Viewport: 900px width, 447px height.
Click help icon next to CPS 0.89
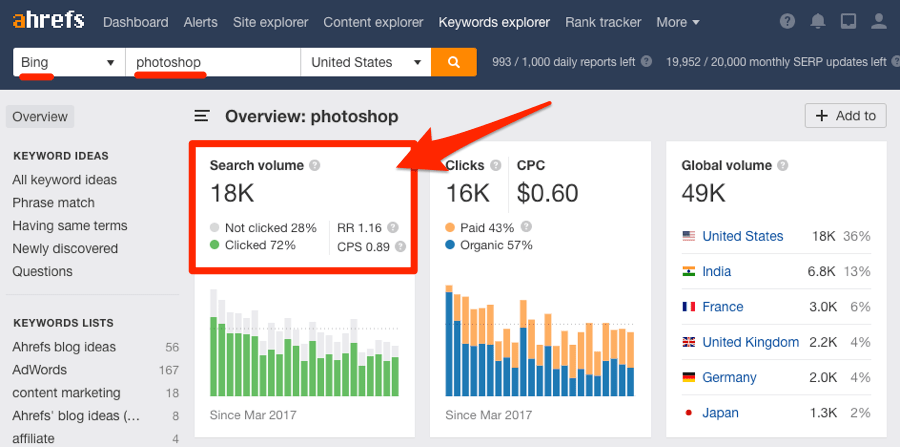(x=400, y=247)
